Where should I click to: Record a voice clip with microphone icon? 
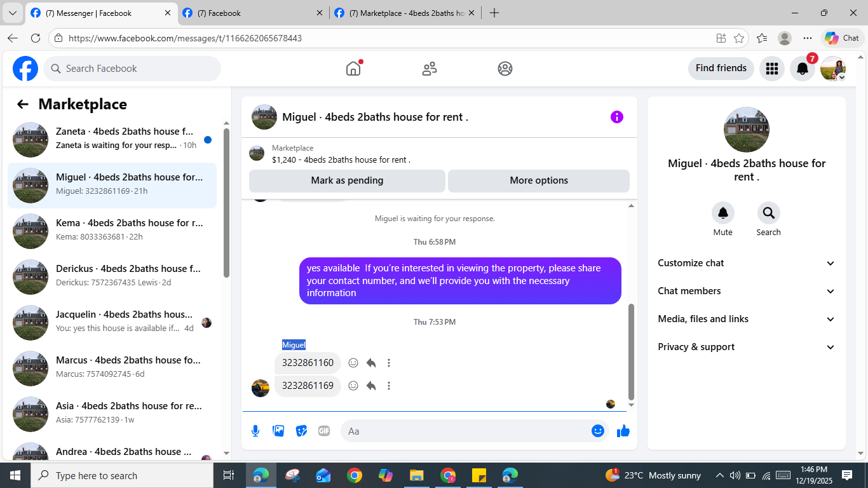[x=255, y=431]
